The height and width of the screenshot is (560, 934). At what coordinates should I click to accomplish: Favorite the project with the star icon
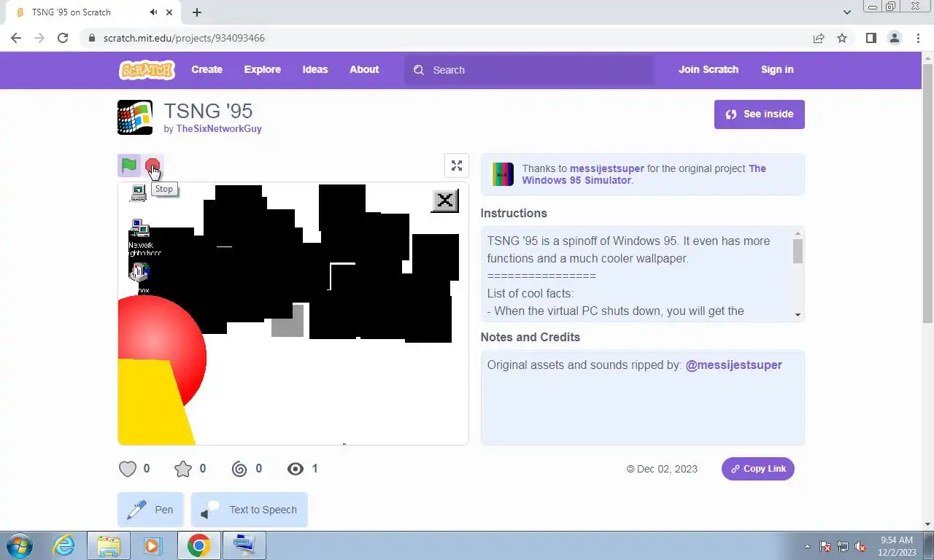[x=183, y=469]
